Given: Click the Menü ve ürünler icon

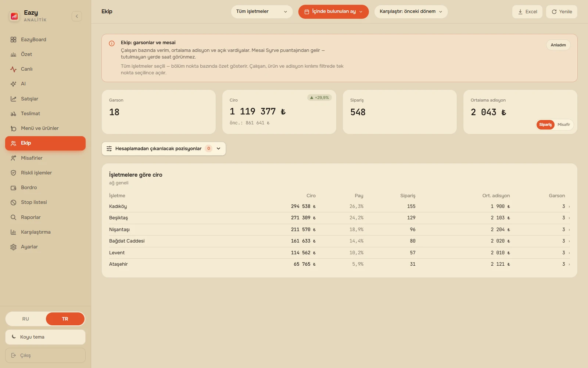Looking at the screenshot, I should point(14,128).
